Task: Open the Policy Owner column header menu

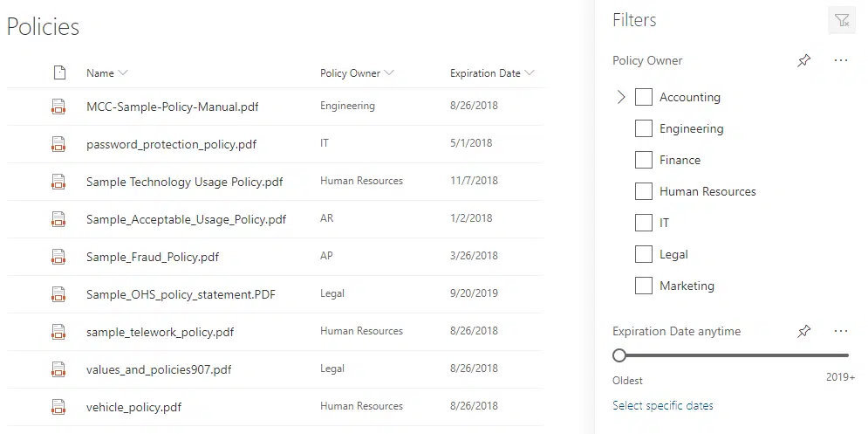Action: click(357, 73)
